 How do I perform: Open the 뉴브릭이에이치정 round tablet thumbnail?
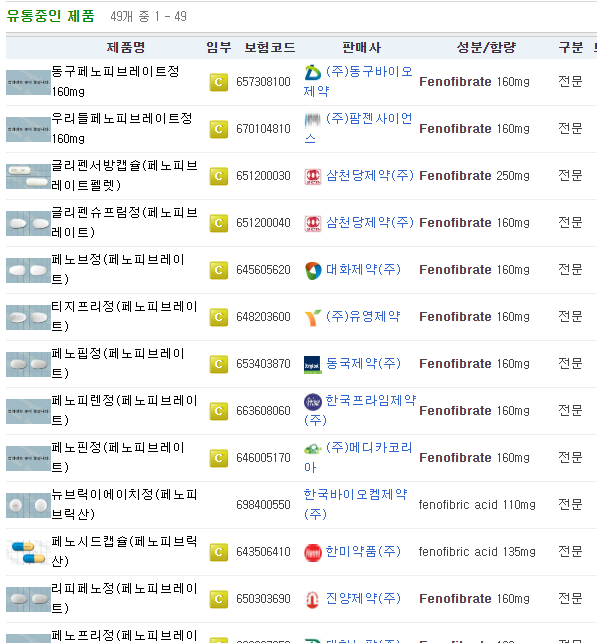28,505
